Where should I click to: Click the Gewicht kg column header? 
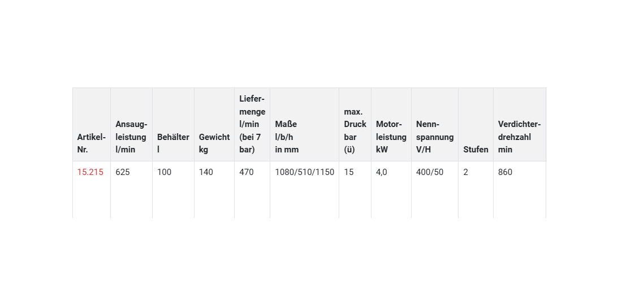pos(214,143)
